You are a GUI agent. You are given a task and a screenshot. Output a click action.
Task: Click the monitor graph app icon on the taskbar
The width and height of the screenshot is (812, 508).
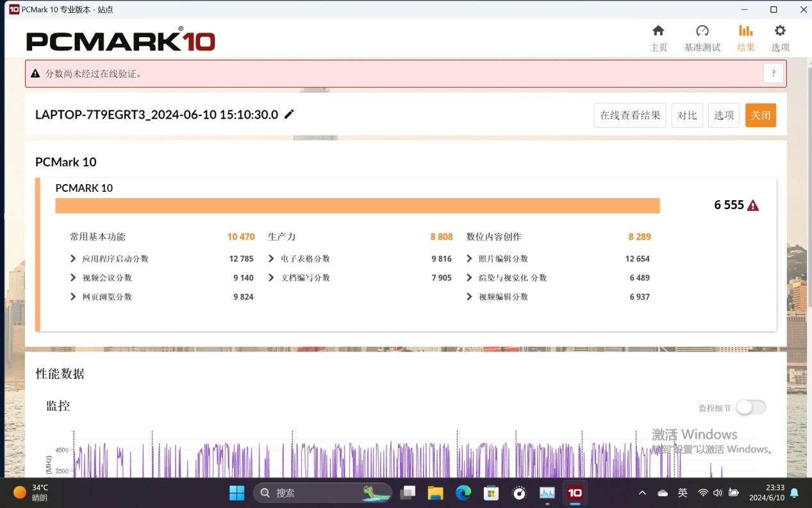(547, 493)
